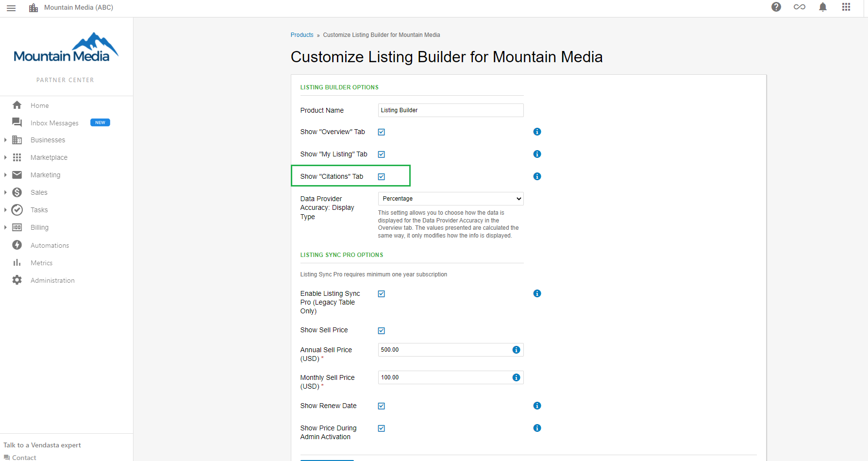Show info for the "My Listing" Tab option

pos(537,154)
